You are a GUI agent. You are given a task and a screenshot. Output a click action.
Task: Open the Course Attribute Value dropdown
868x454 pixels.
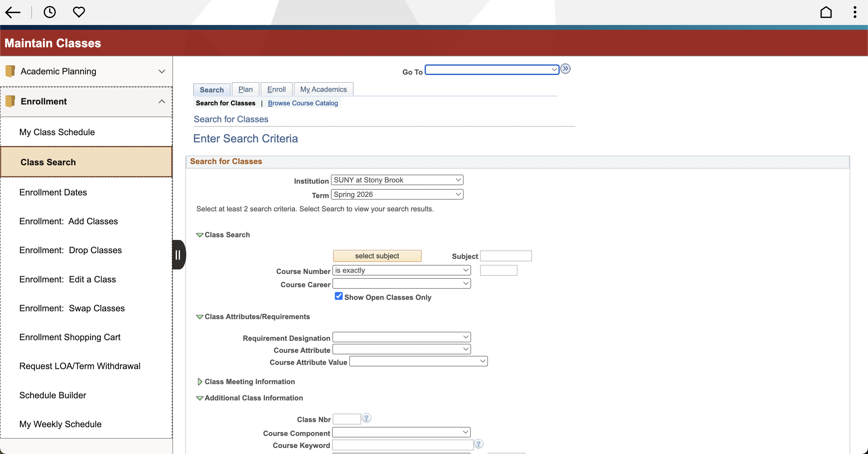pos(419,362)
